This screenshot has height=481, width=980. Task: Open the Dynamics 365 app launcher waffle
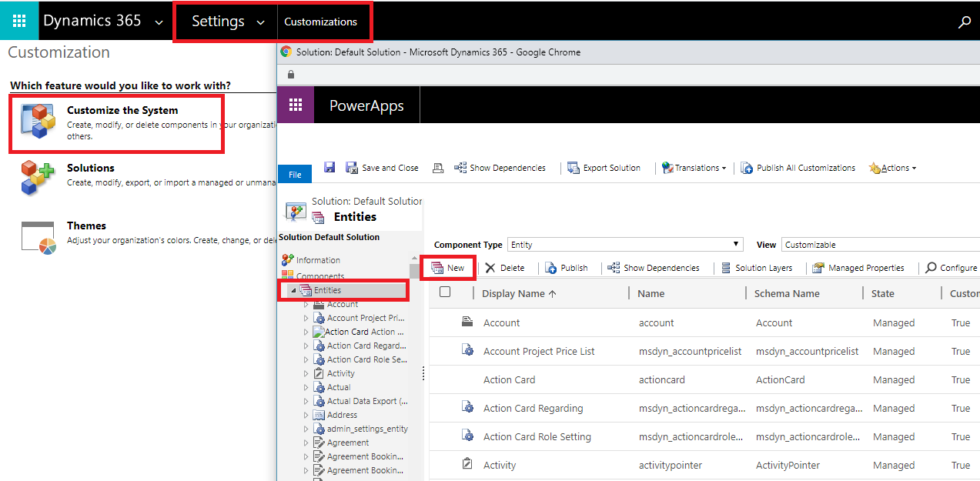tap(19, 21)
